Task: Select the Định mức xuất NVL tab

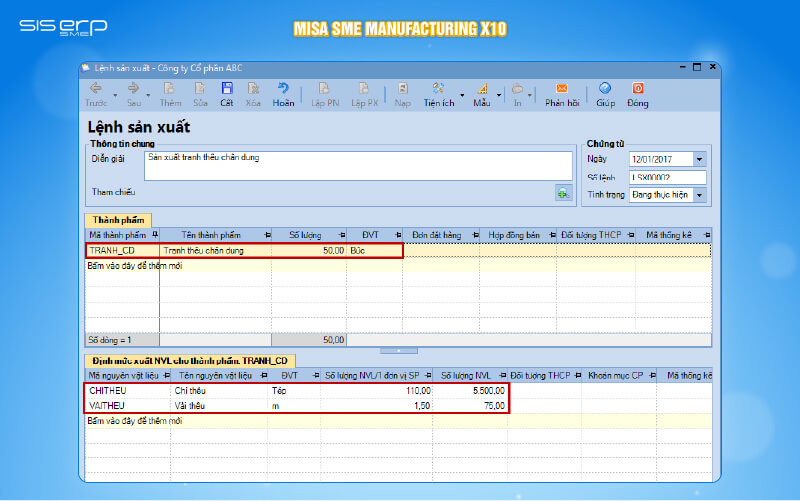Action: click(190, 361)
